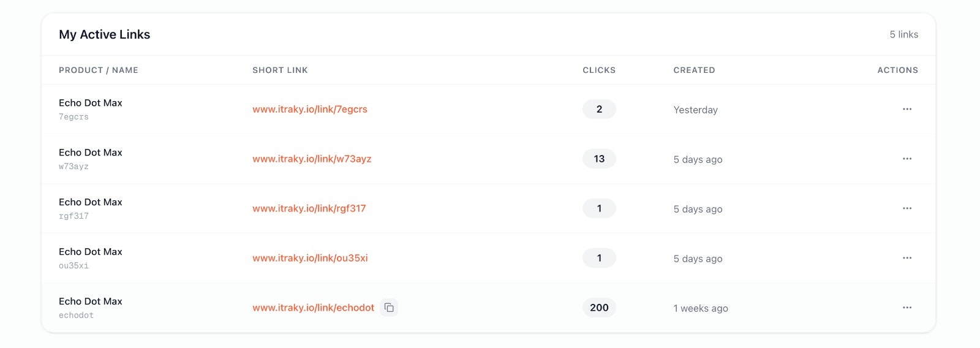Viewport: 980px width, 348px height.
Task: Copy the echodot short link
Action: (x=389, y=308)
